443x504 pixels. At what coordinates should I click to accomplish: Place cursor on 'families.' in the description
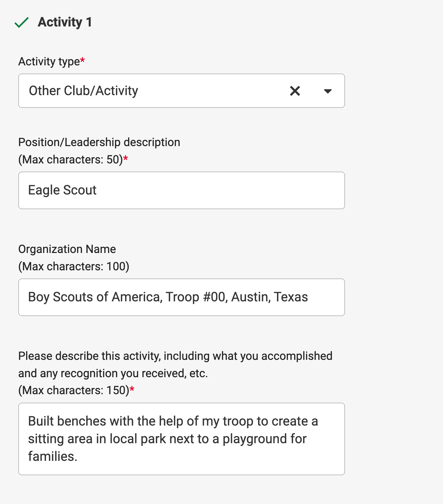pyautogui.click(x=52, y=456)
